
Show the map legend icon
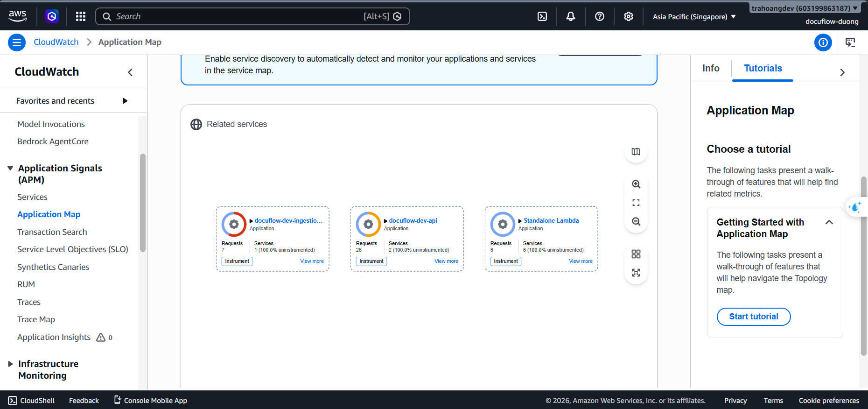pos(636,152)
